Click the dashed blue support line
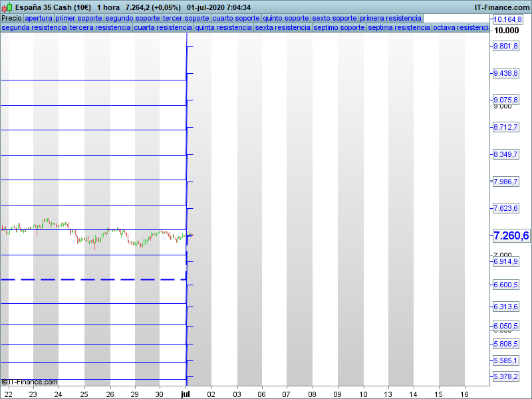Image resolution: width=532 pixels, height=399 pixels. (93, 279)
